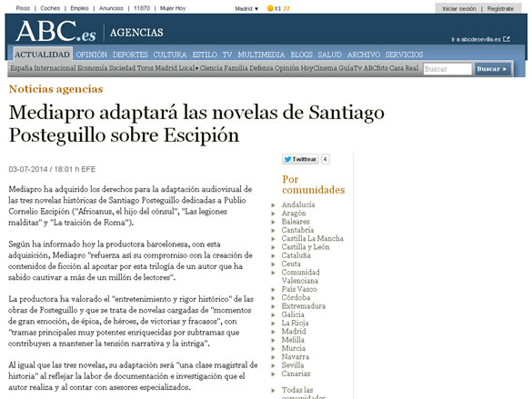Open Andalucía community news
This screenshot has width=532, height=399.
tap(298, 204)
